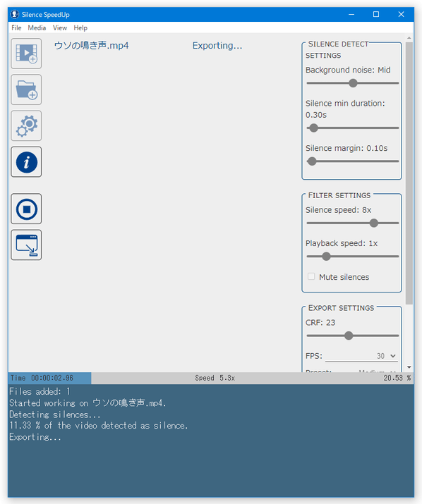Viewport: 422px width, 504px height.
Task: Open the info icon button
Action: click(26, 162)
